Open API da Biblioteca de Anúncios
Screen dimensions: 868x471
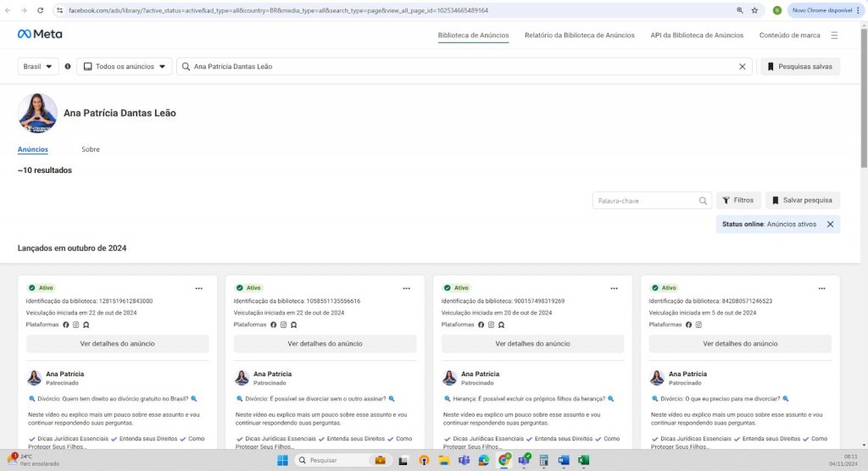click(x=697, y=36)
